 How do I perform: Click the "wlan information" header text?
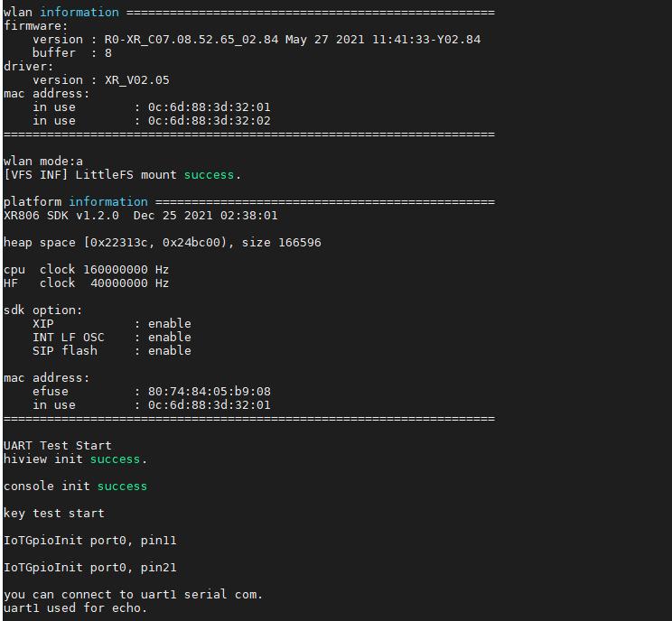tap(61, 13)
